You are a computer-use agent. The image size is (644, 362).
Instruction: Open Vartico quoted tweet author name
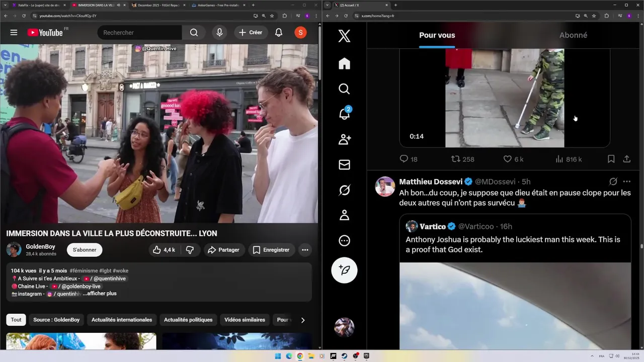pos(433,226)
